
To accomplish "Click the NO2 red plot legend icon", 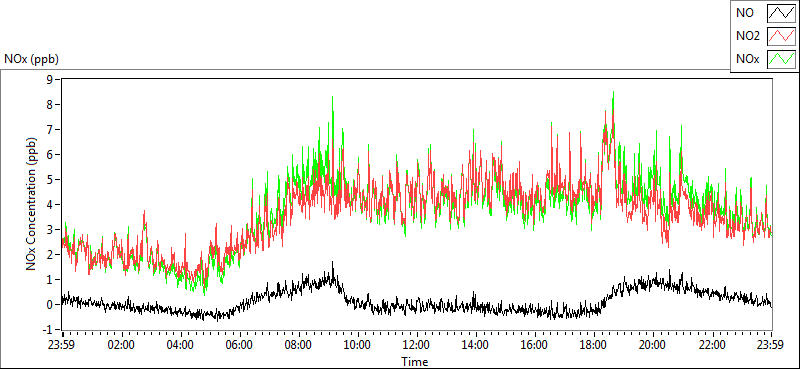I will coord(782,36).
